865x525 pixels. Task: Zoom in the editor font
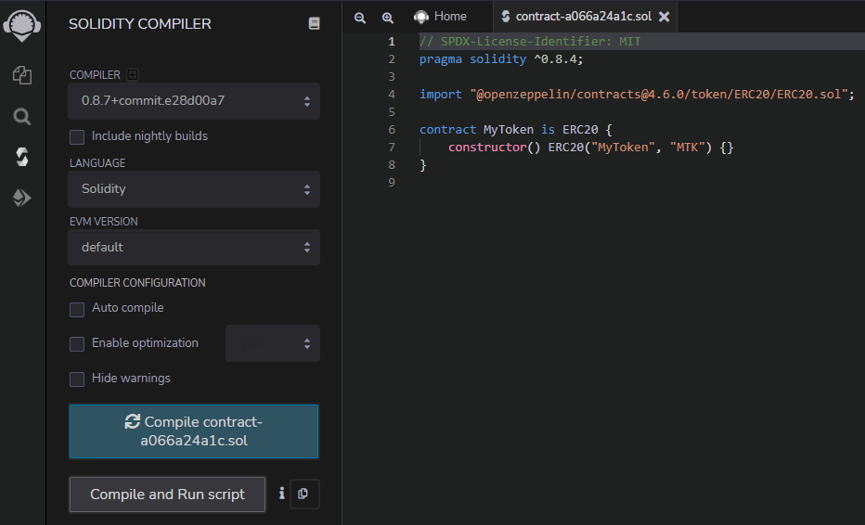pyautogui.click(x=387, y=17)
